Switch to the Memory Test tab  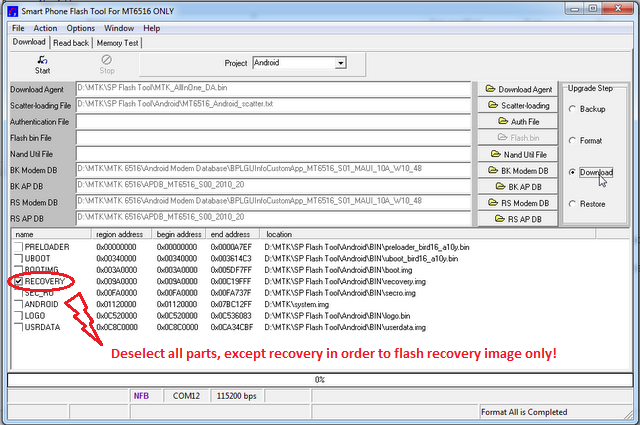pyautogui.click(x=118, y=43)
